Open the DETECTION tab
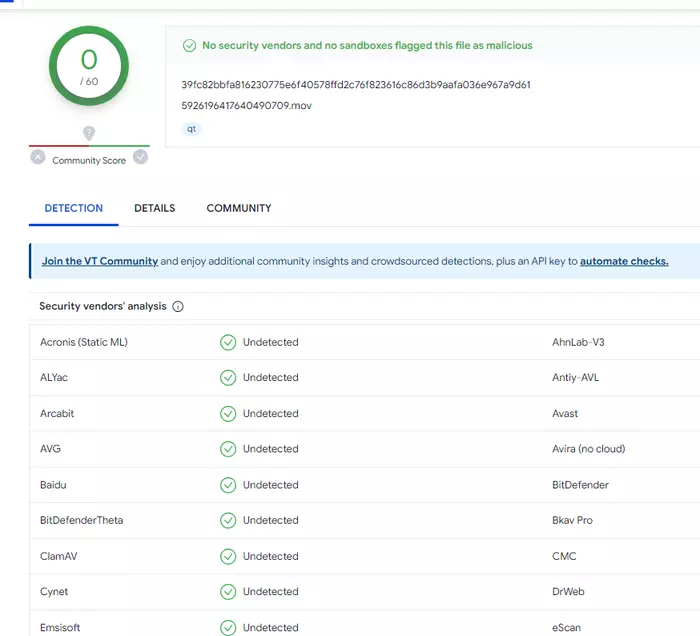This screenshot has height=636, width=700. [x=74, y=208]
